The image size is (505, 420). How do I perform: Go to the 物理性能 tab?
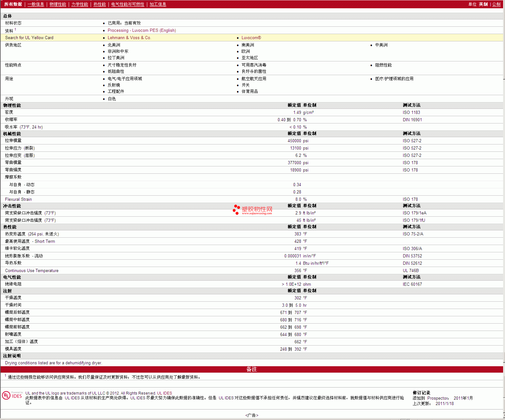point(58,4)
